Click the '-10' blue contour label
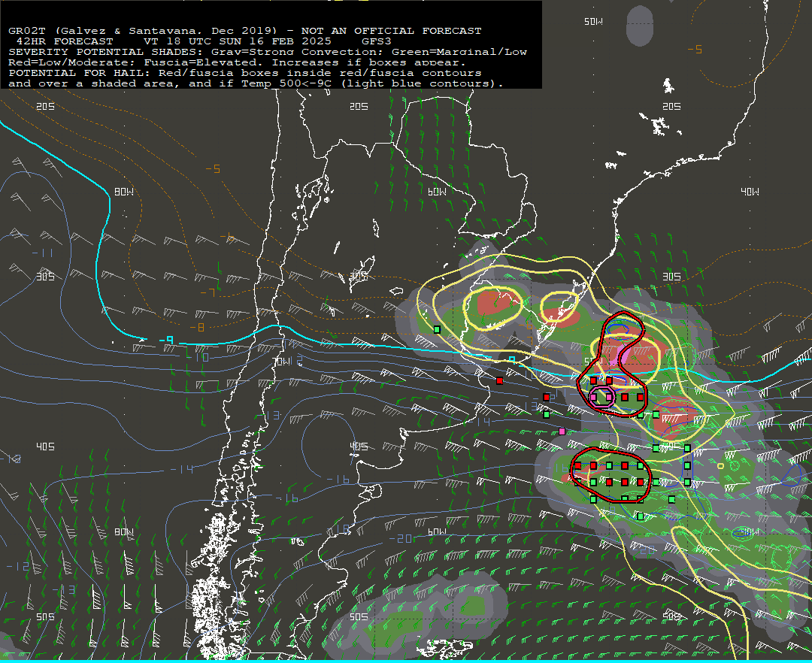The height and width of the screenshot is (663, 812). coord(197,357)
